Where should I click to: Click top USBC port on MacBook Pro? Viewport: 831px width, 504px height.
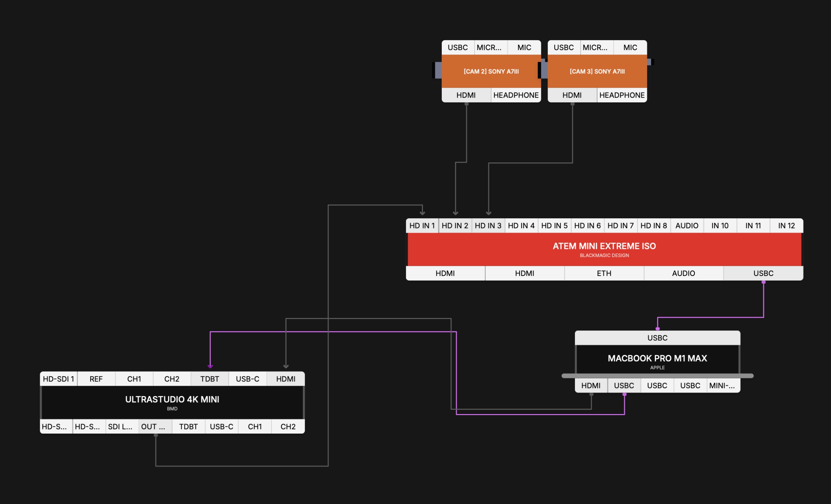657,338
